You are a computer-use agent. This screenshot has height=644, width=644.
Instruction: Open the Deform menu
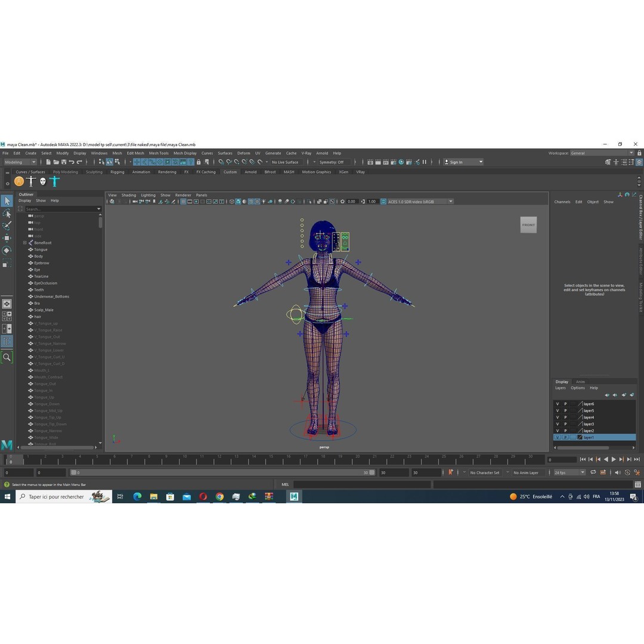(243, 153)
